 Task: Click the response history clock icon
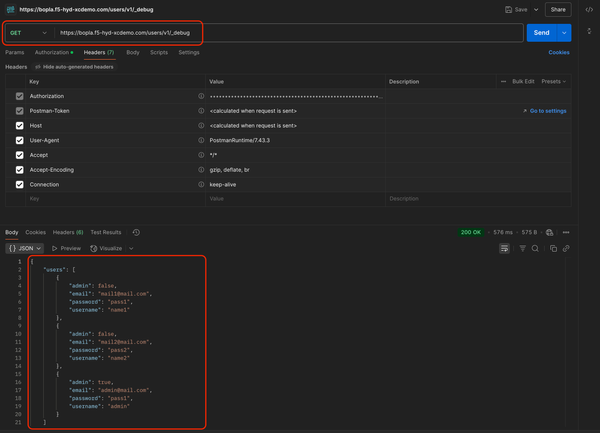(136, 232)
